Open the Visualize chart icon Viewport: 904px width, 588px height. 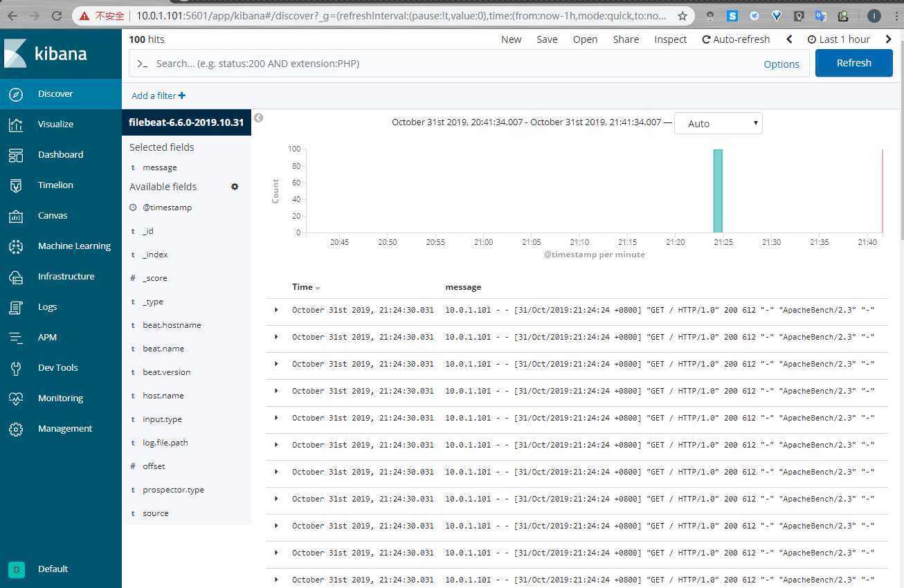(x=16, y=125)
